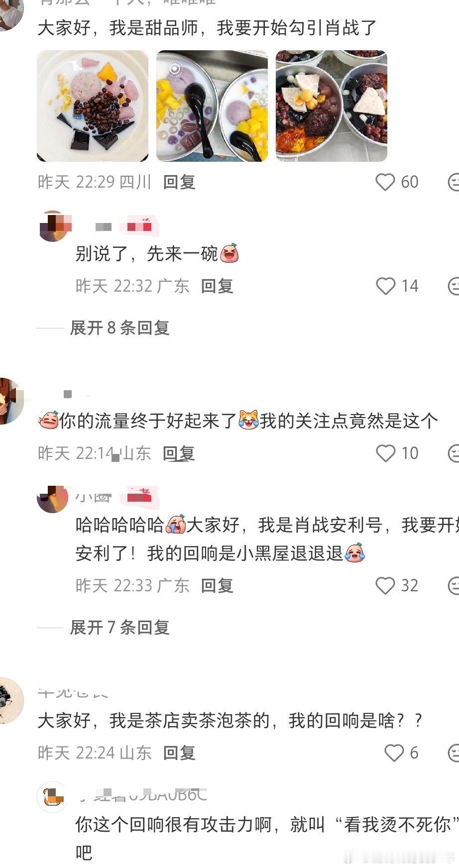
Task: Like the dessert chef comment with 60 likes
Action: (x=385, y=182)
